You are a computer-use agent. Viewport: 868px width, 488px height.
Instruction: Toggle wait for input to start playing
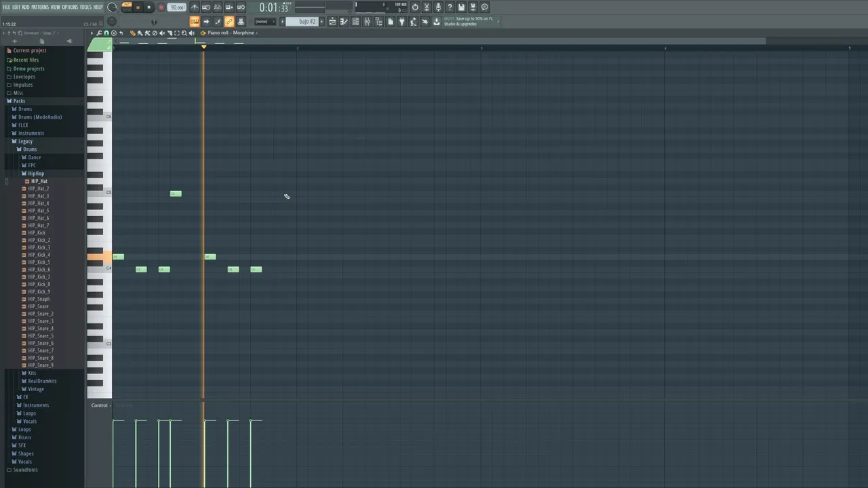coord(206,7)
